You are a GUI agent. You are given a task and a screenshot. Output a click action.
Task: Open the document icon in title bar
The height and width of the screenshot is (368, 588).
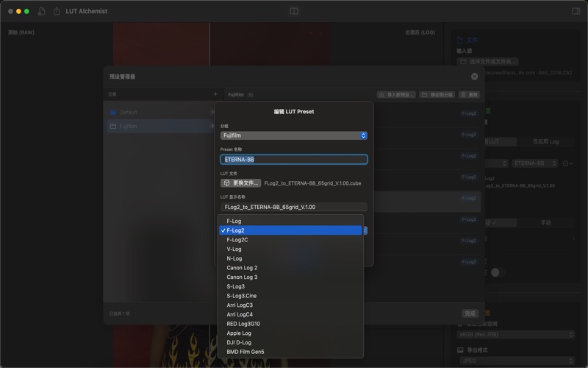(42, 11)
